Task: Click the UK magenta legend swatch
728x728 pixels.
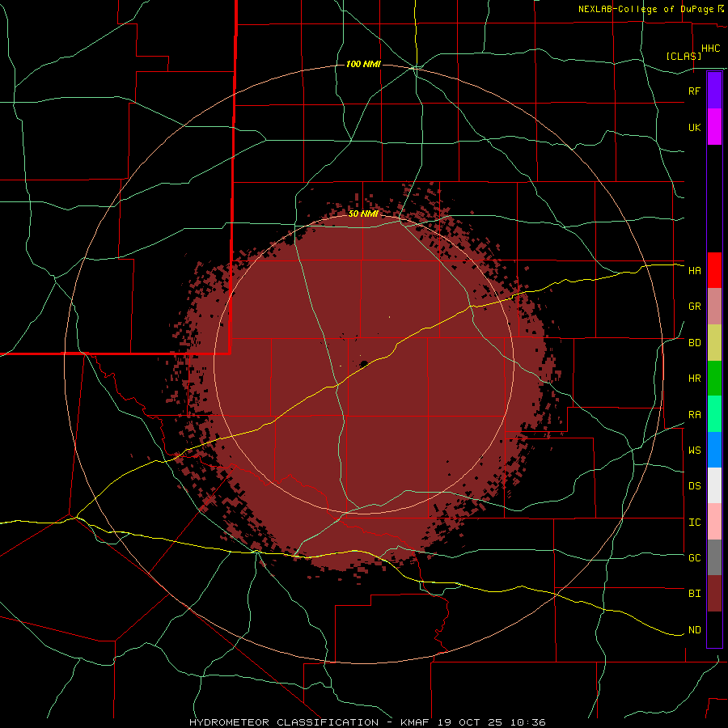Action: pyautogui.click(x=714, y=127)
